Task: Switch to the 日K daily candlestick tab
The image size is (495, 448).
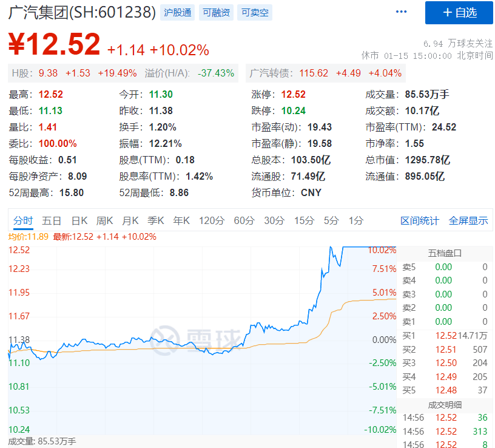Action: click(79, 221)
